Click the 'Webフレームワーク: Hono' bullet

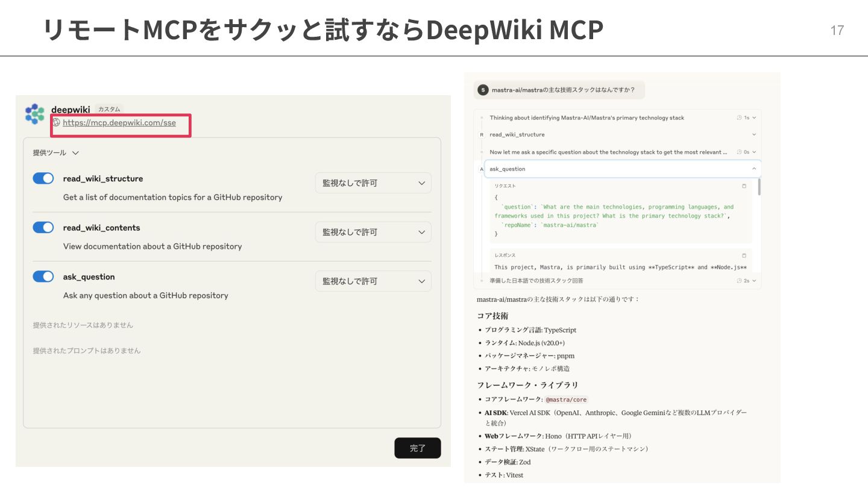[x=558, y=436]
